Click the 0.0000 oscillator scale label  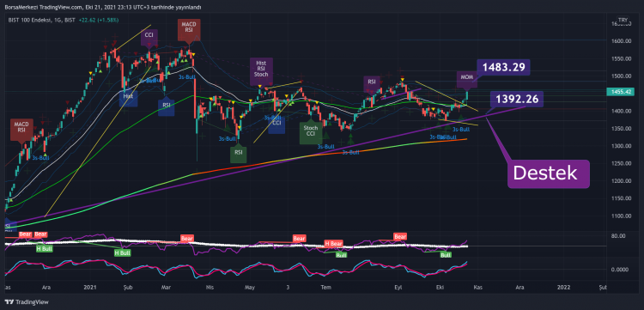coord(620,270)
